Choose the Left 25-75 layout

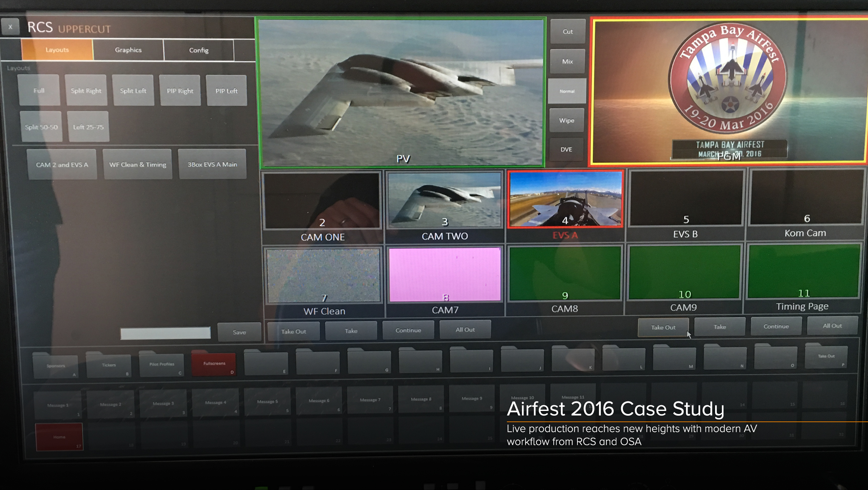[88, 127]
